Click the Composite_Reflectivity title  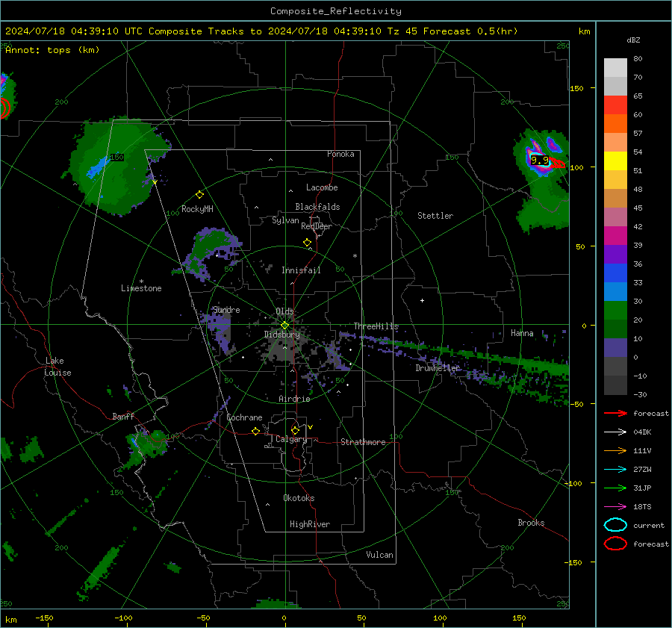(336, 11)
